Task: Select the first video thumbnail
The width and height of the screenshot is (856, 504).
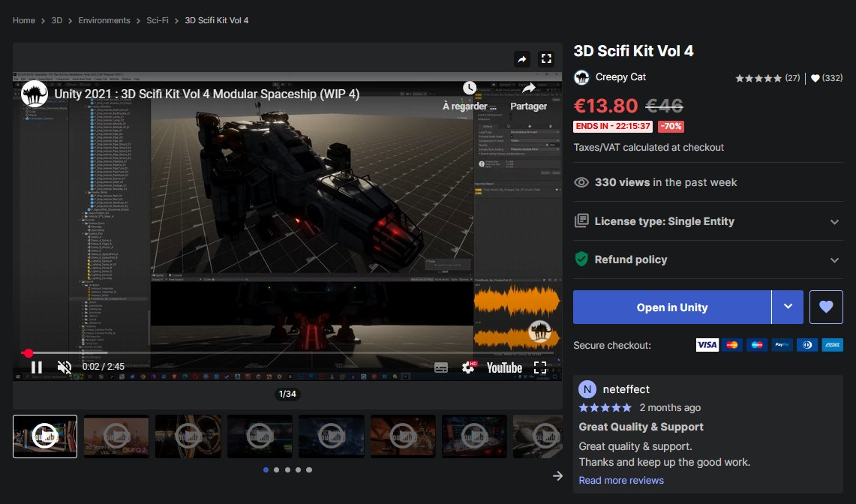Action: 45,436
